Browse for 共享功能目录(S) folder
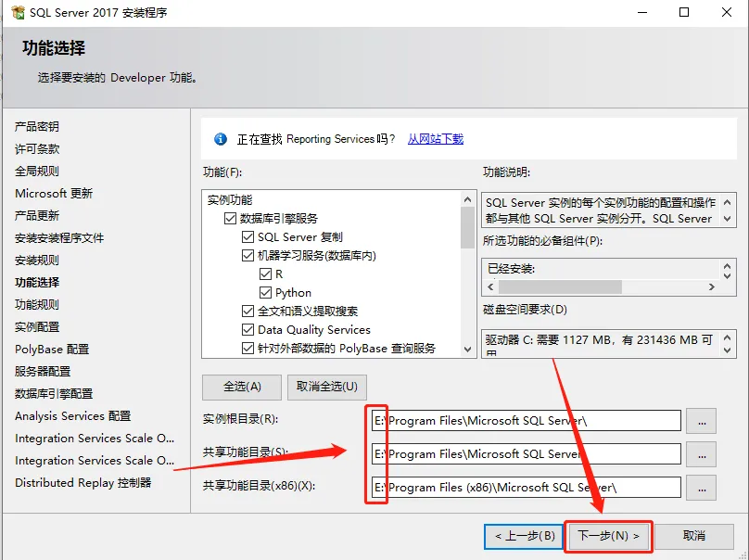This screenshot has height=560, width=749. coord(701,454)
